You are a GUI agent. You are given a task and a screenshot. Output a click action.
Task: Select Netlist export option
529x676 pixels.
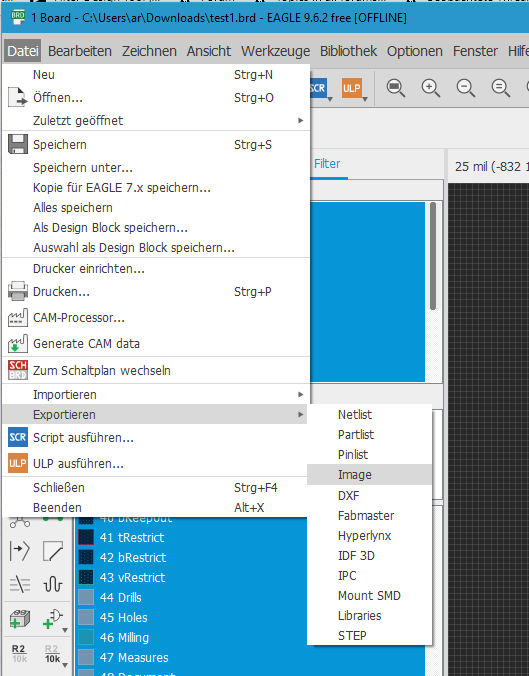point(369,414)
